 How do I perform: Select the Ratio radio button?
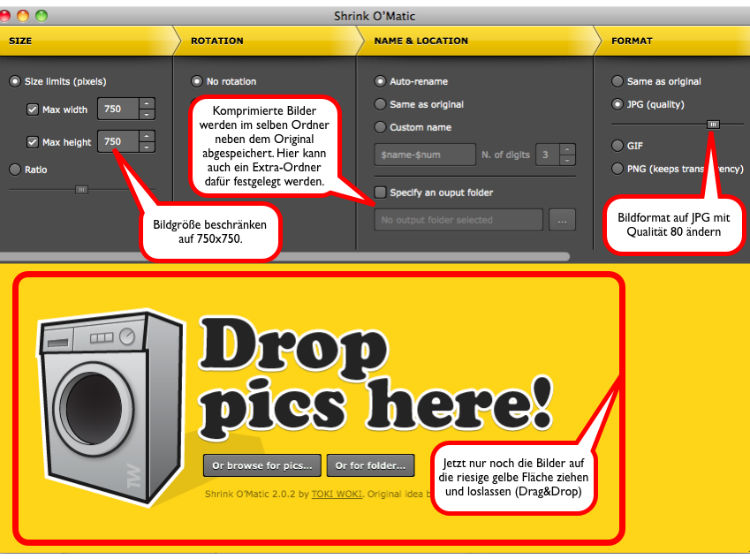click(15, 169)
